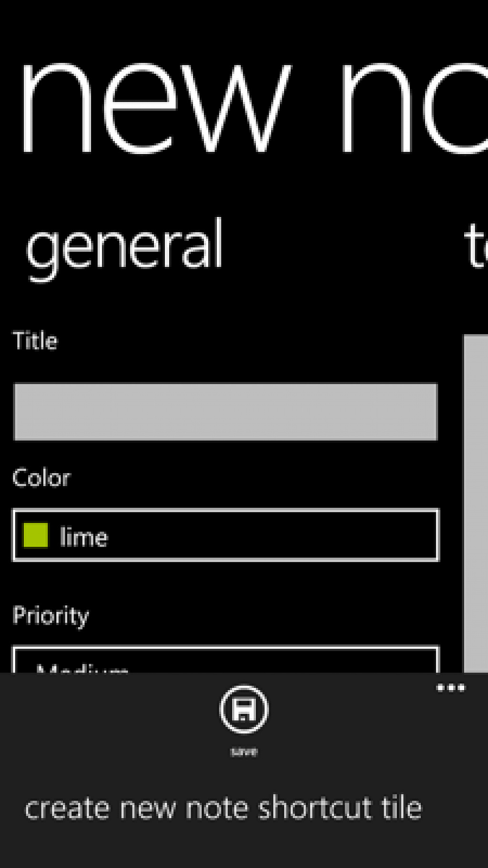The height and width of the screenshot is (868, 488).
Task: Click the Title field label
Action: (35, 341)
